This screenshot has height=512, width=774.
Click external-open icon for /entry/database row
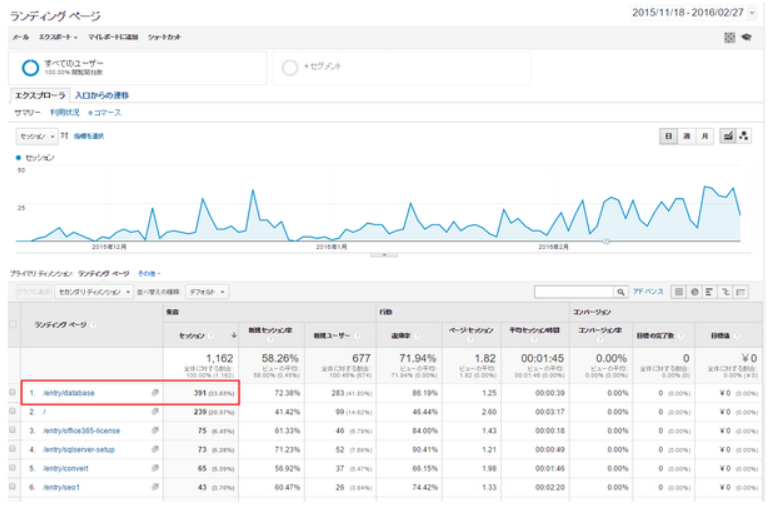pyautogui.click(x=155, y=393)
